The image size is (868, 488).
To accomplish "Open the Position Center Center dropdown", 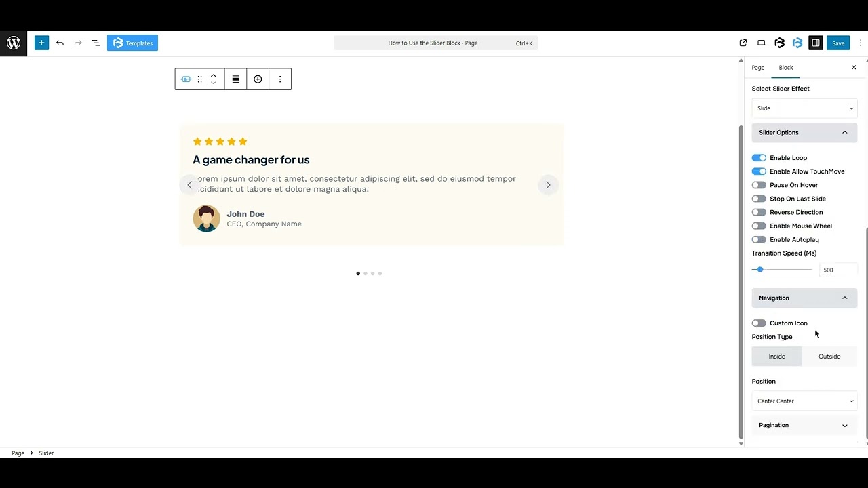I will click(804, 401).
